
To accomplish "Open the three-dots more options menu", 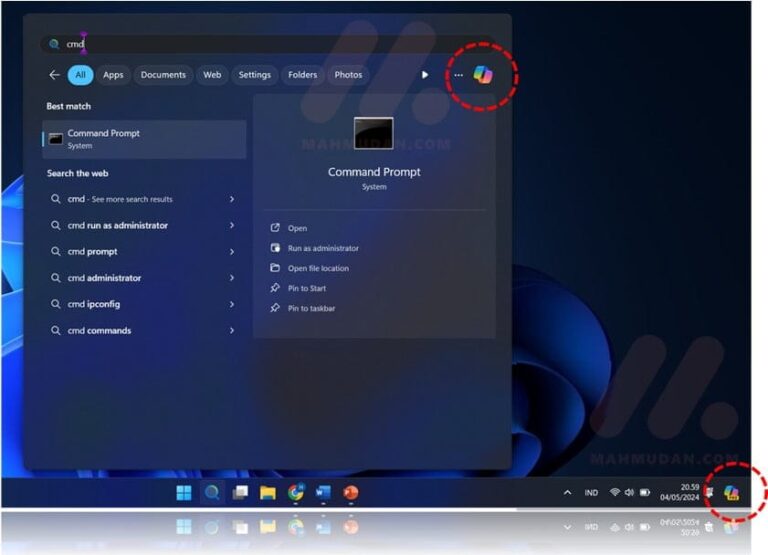I will click(458, 75).
